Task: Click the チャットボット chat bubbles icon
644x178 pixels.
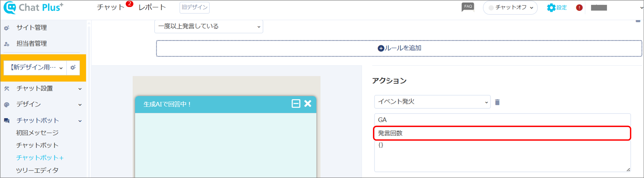Action: point(7,121)
